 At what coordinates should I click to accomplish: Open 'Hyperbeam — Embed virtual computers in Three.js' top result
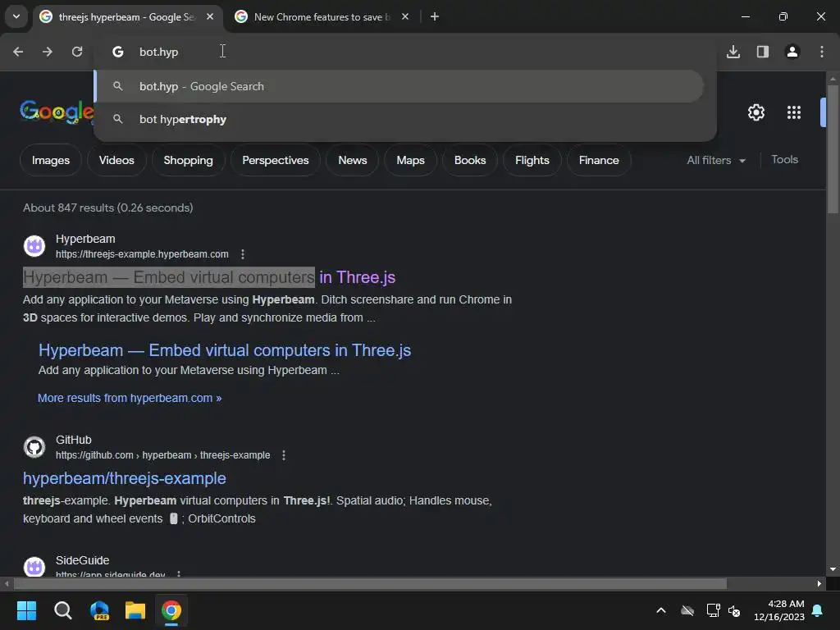coord(209,277)
